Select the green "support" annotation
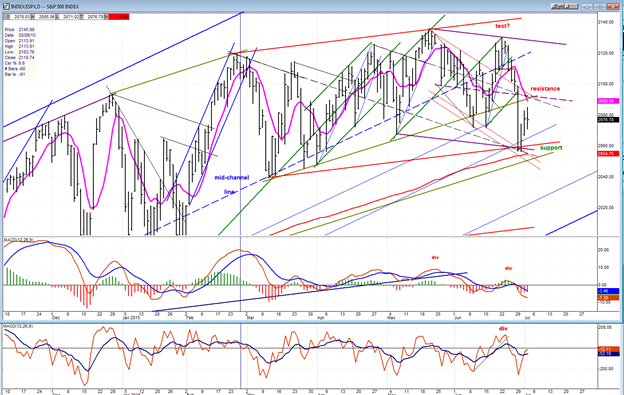Viewport: 624px width, 395px height. click(x=551, y=148)
